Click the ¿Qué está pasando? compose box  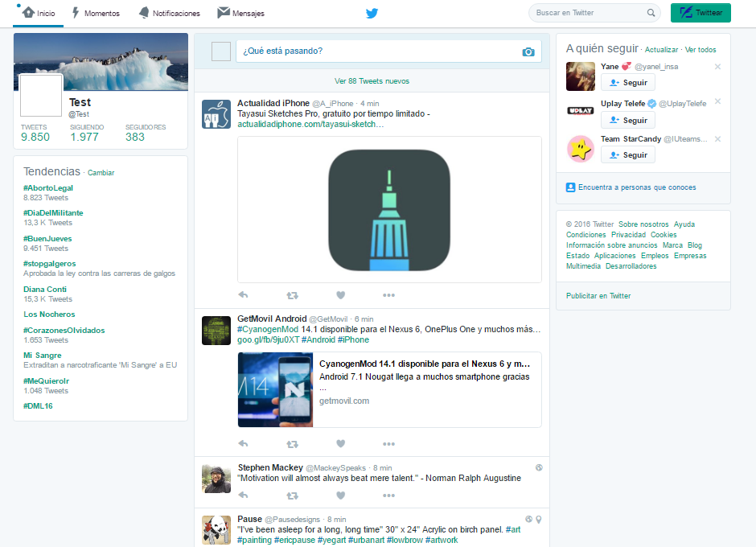coord(388,51)
